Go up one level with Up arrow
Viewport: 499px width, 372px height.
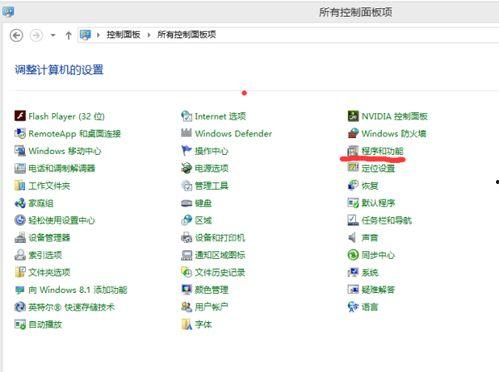point(68,35)
